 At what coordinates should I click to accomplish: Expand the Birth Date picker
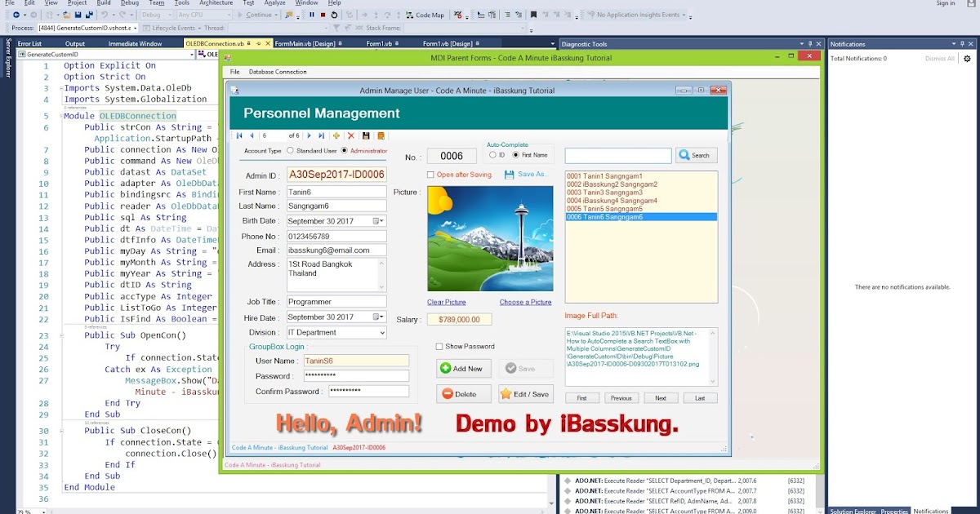point(381,220)
